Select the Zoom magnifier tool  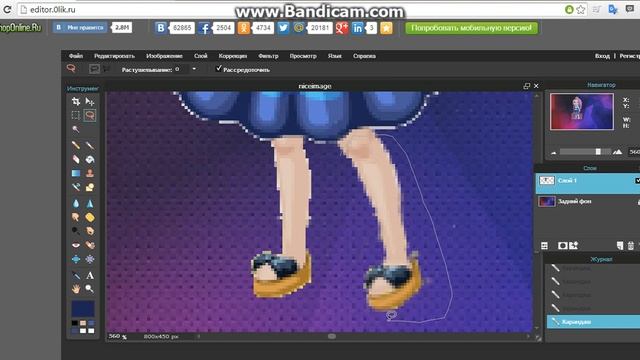click(x=90, y=289)
